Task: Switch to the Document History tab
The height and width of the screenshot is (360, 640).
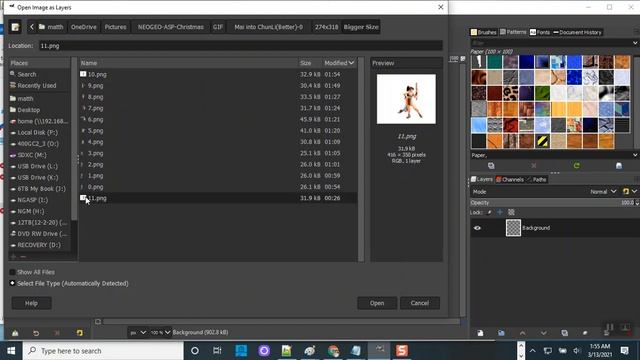Action: coord(577,32)
